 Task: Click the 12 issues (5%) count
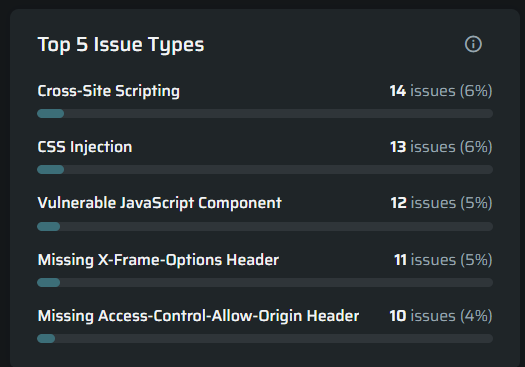click(441, 203)
